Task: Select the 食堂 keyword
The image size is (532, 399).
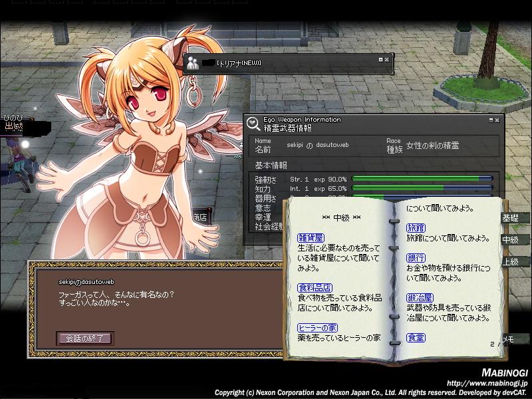Action: pos(416,338)
